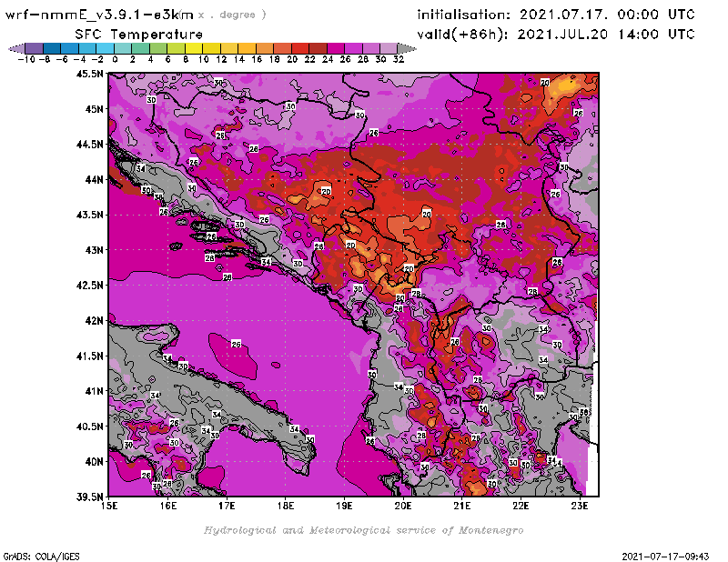Click the model title 'wrf-nmmE_v3.9.1-e3km'
728x562 pixels.
pos(99,15)
